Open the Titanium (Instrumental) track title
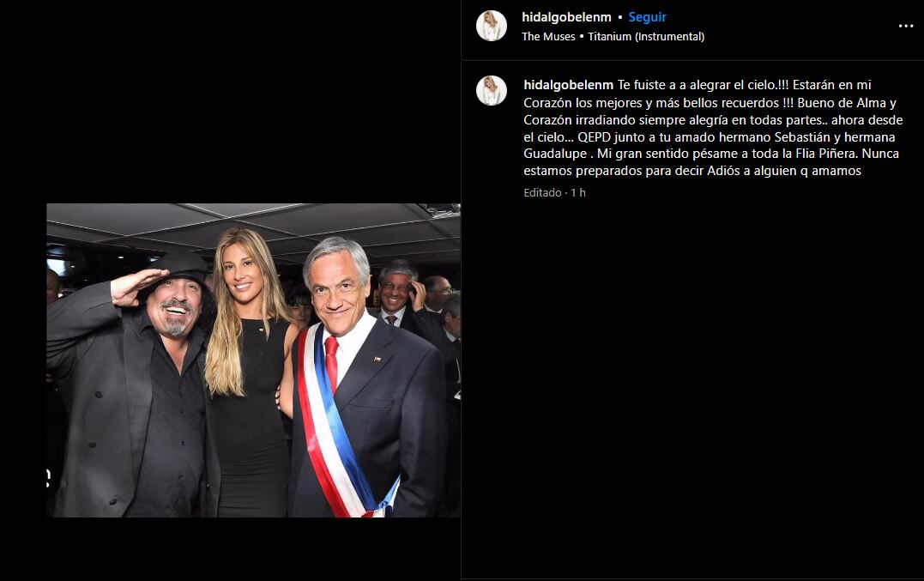924x581 pixels. click(x=646, y=37)
